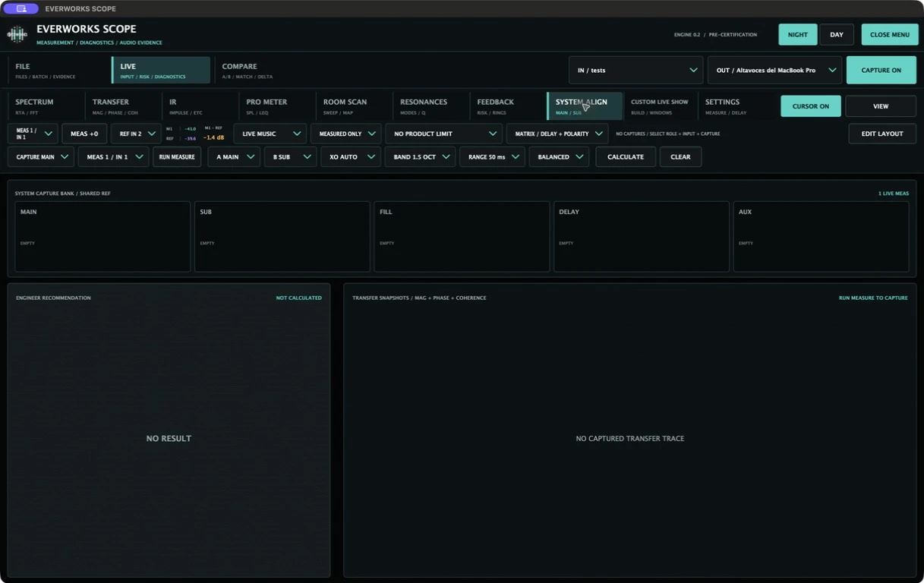Open the OUT Altavoces del MacBook Pro dropdown
Image resolution: width=924 pixels, height=583 pixels.
[x=774, y=70]
